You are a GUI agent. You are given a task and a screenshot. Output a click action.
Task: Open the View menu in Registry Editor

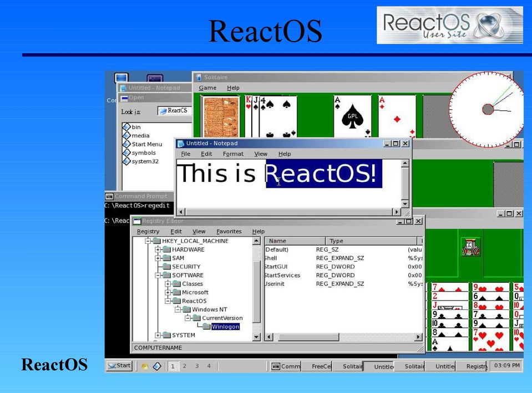coord(199,231)
